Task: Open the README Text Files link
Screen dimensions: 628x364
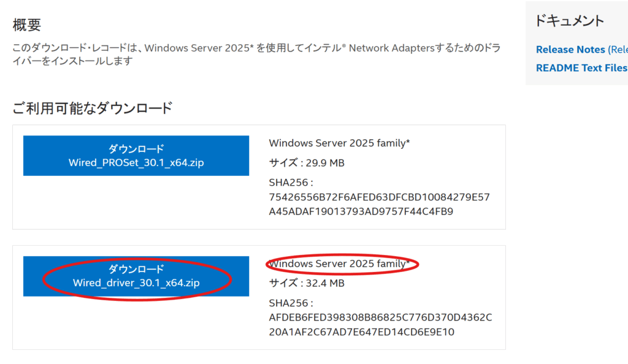Action: point(581,68)
